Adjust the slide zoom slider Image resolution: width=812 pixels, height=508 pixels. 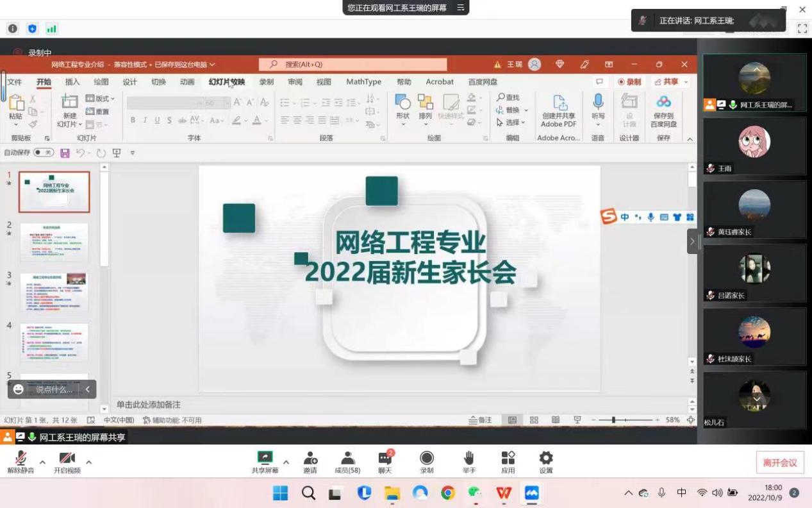pos(613,420)
